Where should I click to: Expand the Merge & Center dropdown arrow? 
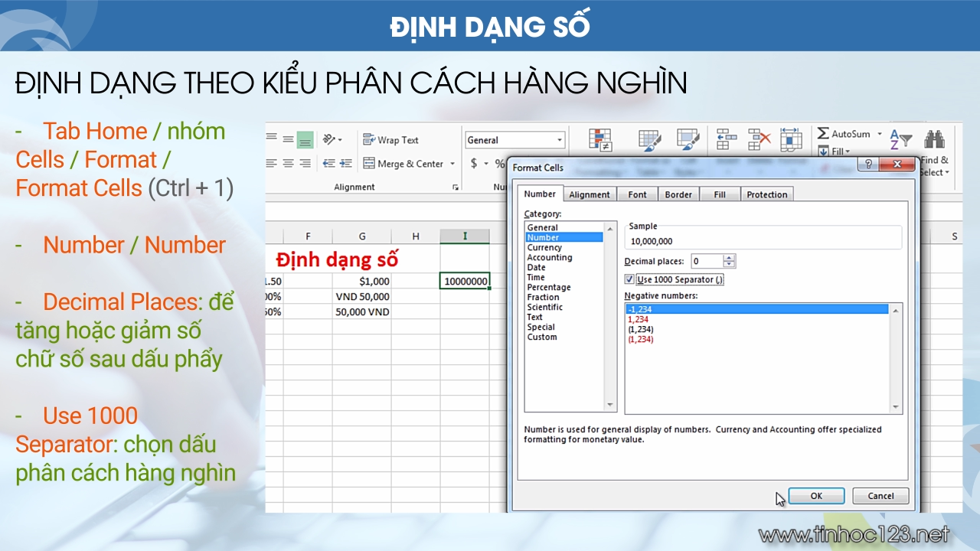click(452, 164)
